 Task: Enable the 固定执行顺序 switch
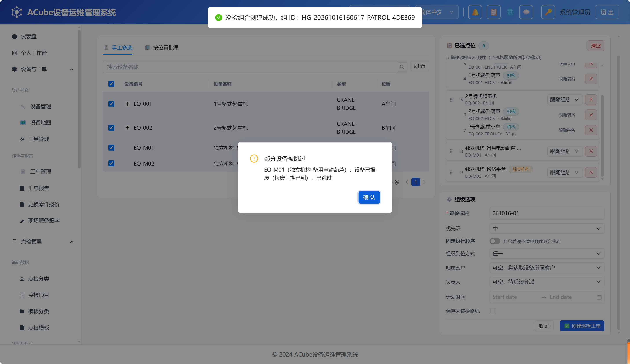tap(495, 241)
